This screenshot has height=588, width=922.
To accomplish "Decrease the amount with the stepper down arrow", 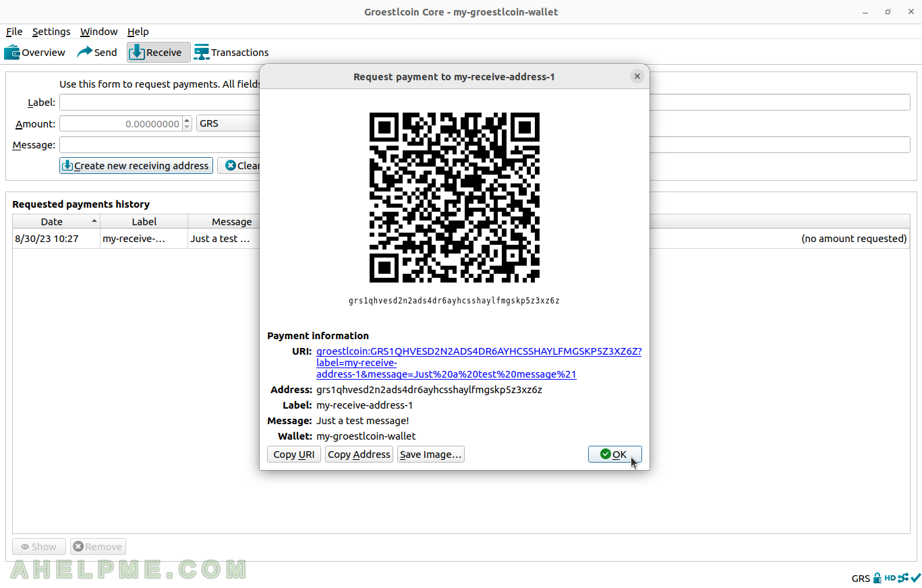I will 188,128.
